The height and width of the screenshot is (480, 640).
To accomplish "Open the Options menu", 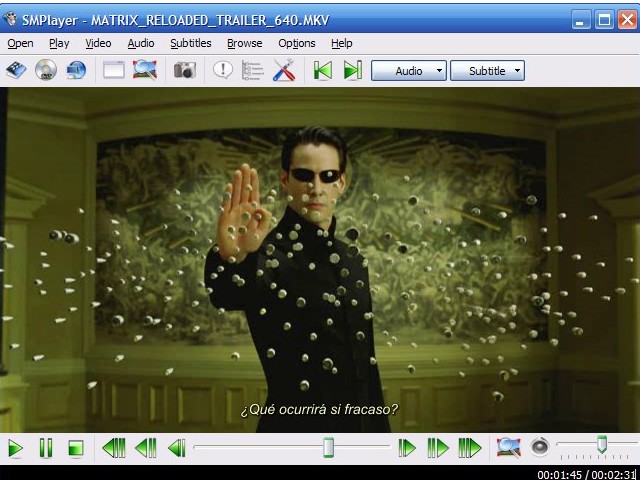I will (297, 43).
